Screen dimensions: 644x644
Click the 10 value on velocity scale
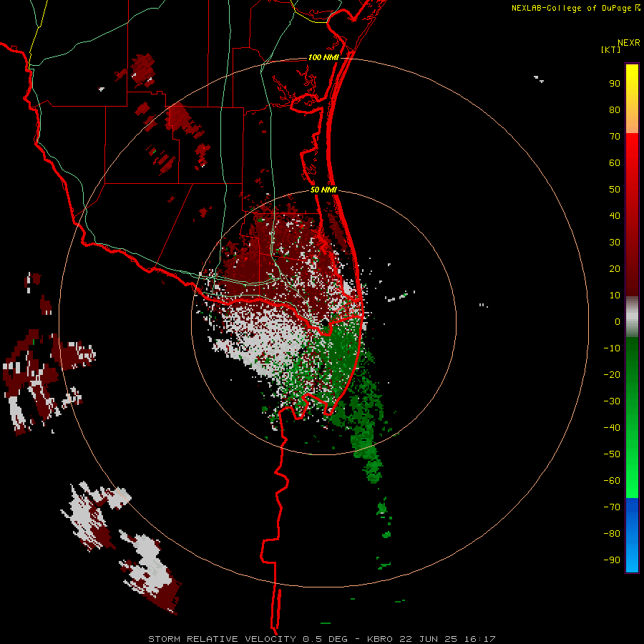(x=615, y=296)
